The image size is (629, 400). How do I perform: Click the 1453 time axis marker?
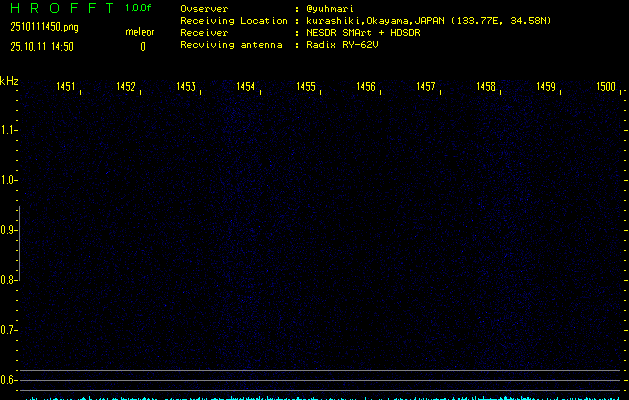coord(186,87)
